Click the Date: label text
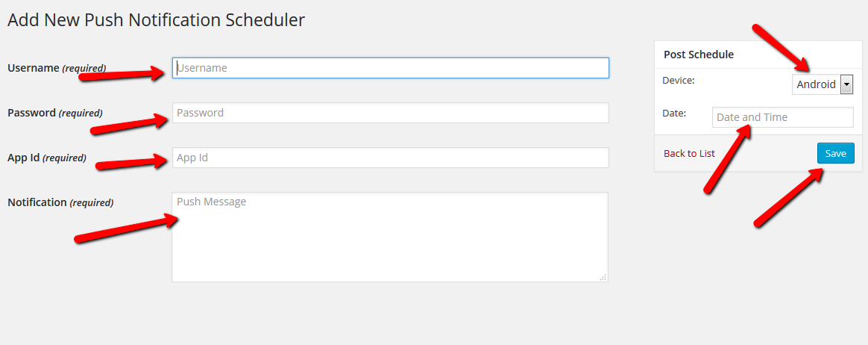The height and width of the screenshot is (345, 868). (673, 113)
